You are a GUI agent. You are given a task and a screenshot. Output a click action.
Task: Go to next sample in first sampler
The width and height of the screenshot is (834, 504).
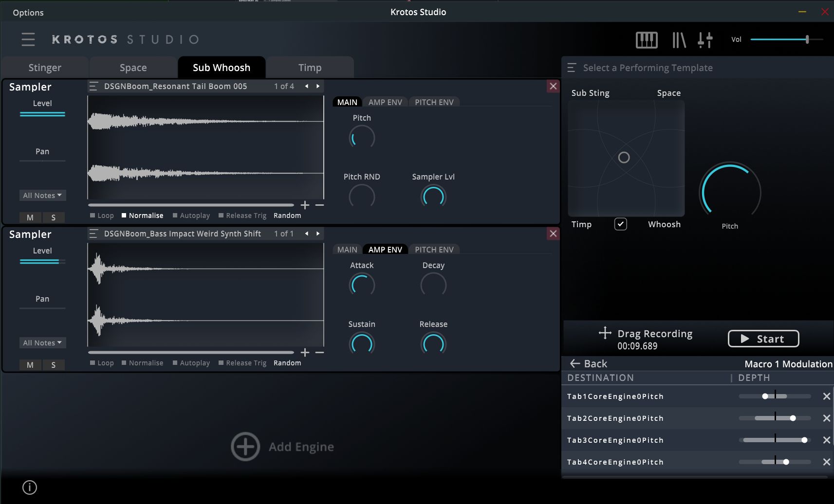click(318, 86)
